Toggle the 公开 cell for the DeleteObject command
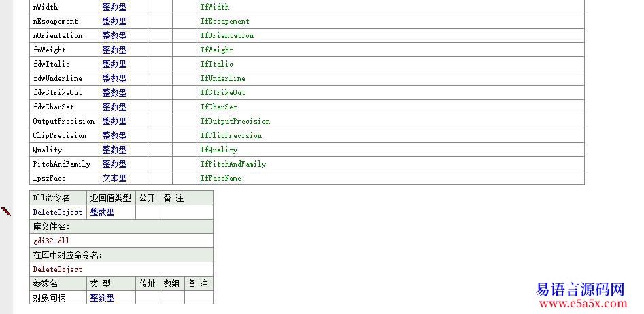Viewport: 644px width, 314px height. coord(148,212)
